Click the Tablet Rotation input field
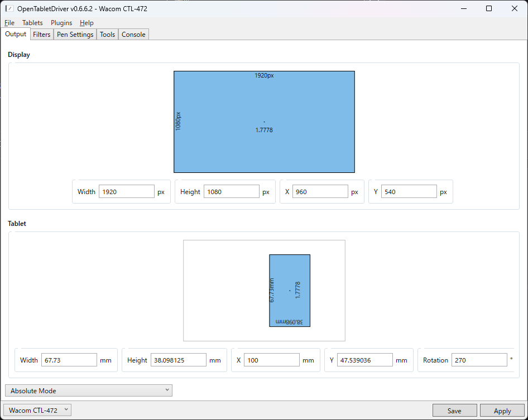Viewport: 528px width, 420px height. 479,360
